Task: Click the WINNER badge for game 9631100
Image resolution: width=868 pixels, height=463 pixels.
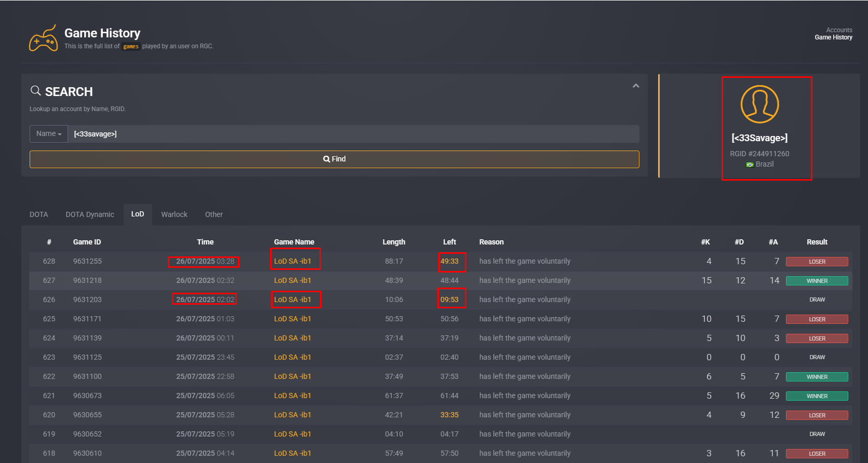Action: 817,377
